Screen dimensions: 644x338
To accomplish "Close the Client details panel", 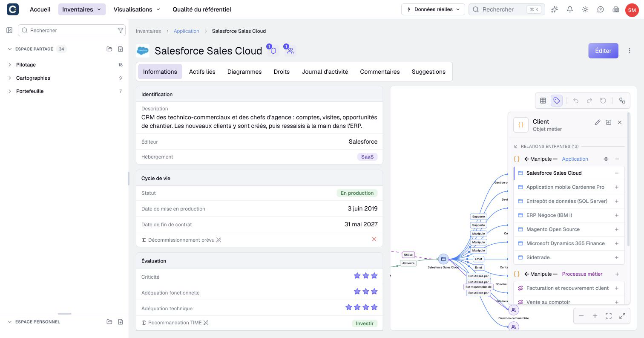I will point(620,122).
